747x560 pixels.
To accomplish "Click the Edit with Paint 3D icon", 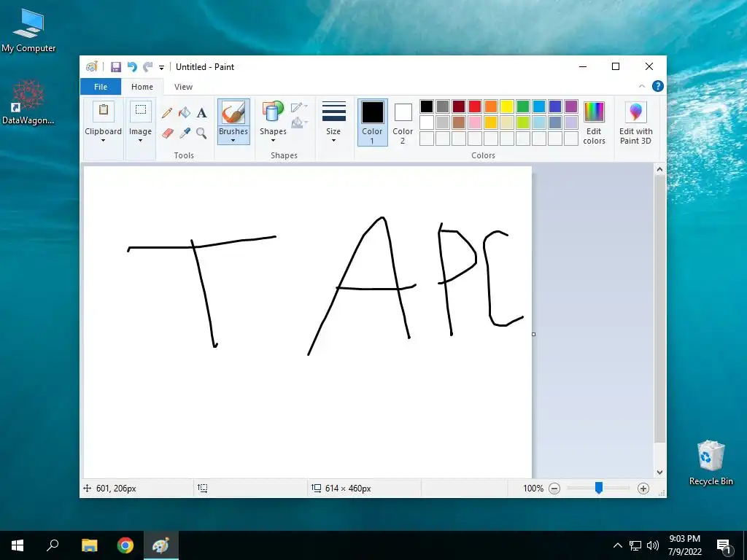I will [x=635, y=112].
